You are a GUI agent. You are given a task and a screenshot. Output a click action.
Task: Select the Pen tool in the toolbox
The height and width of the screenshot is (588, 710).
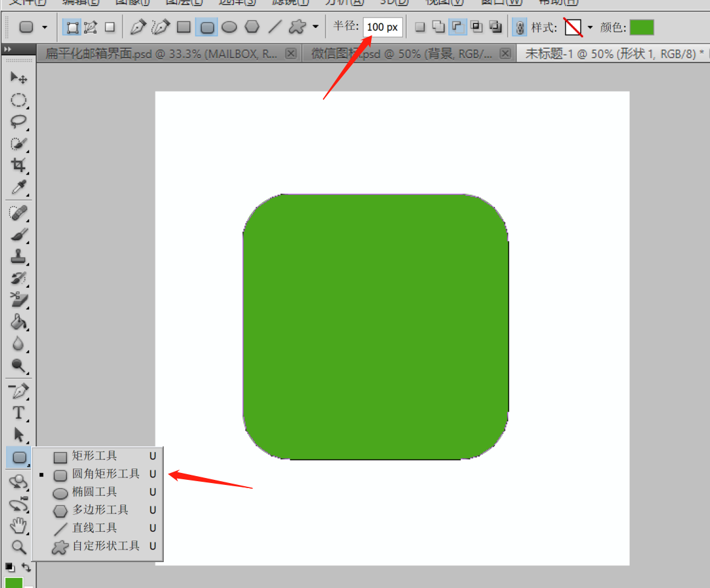point(18,391)
